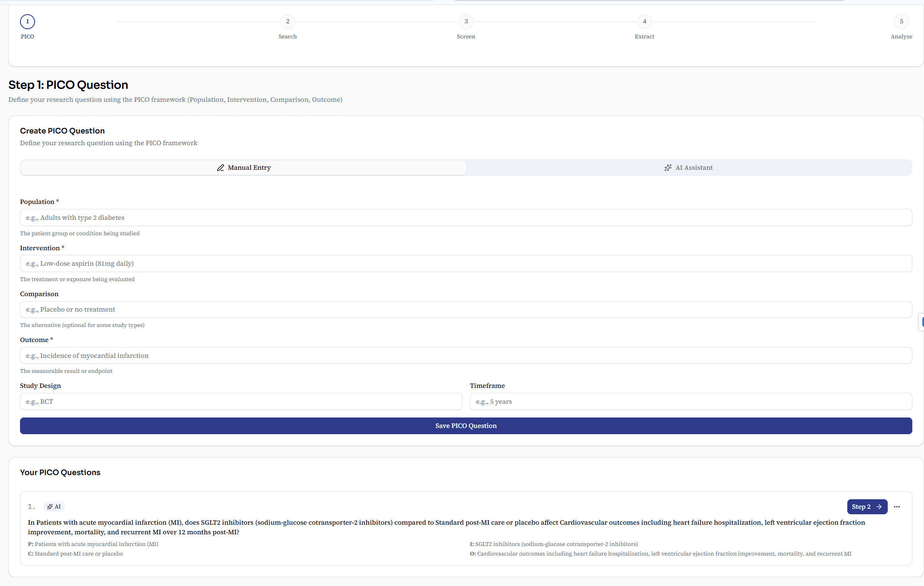Viewport: 924px width, 586px height.
Task: Click the Comparison input box
Action: tap(466, 309)
